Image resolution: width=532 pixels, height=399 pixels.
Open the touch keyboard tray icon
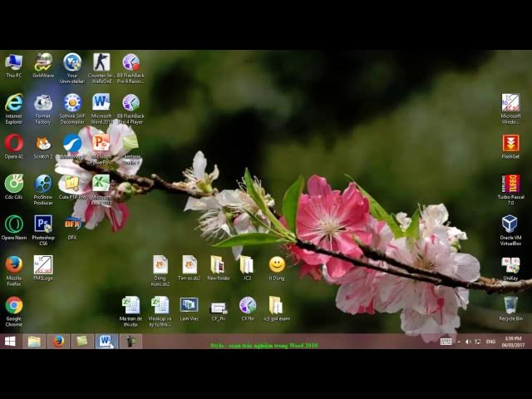[x=446, y=342]
